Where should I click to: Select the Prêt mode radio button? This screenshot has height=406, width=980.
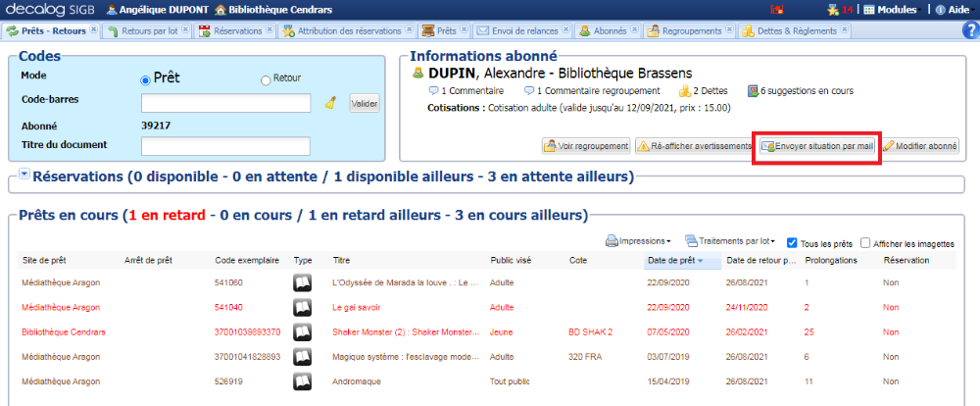pyautogui.click(x=145, y=79)
